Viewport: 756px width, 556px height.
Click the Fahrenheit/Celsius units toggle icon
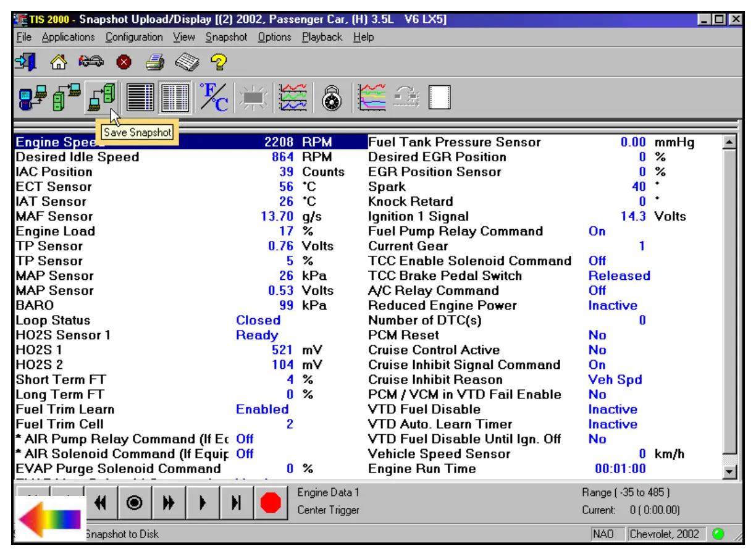pyautogui.click(x=214, y=97)
